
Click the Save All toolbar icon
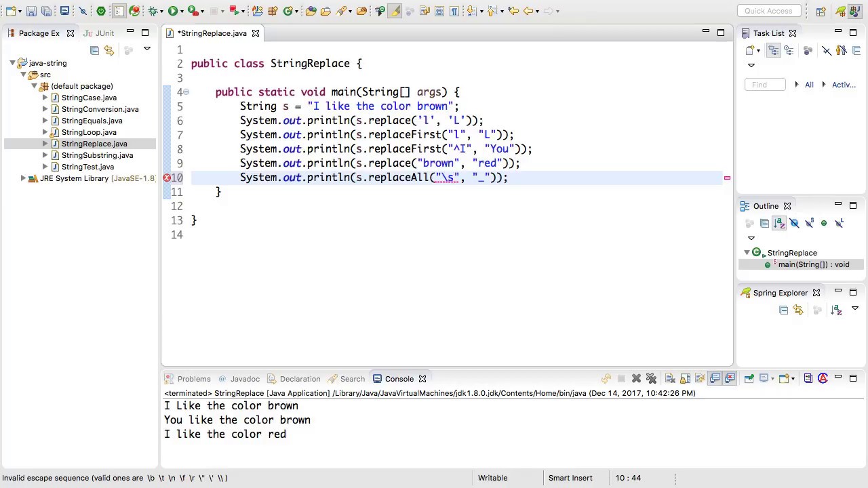(46, 11)
